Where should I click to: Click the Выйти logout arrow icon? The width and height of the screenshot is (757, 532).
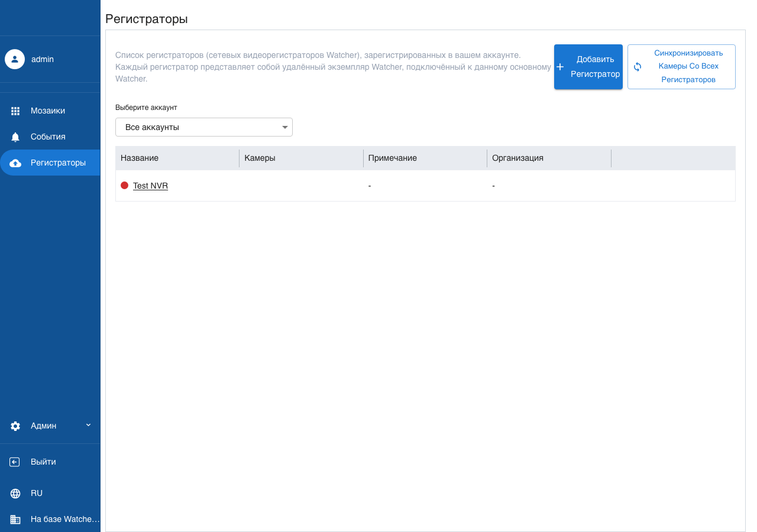click(15, 462)
